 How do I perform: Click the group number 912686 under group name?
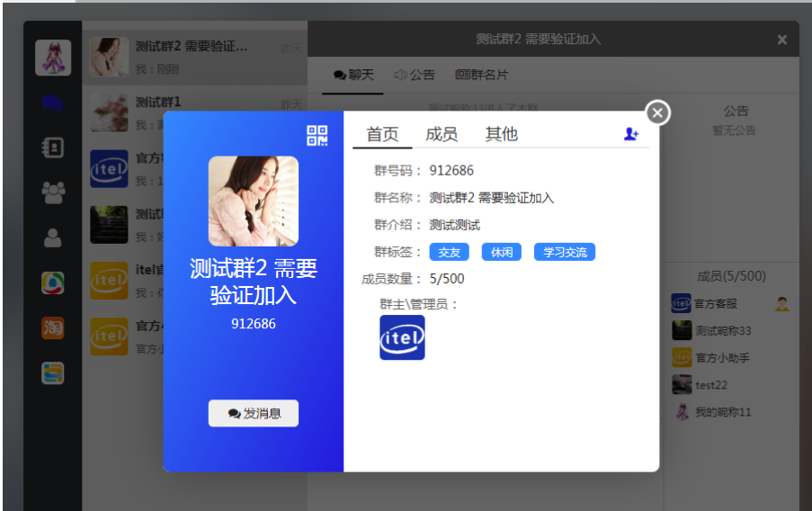(x=254, y=324)
